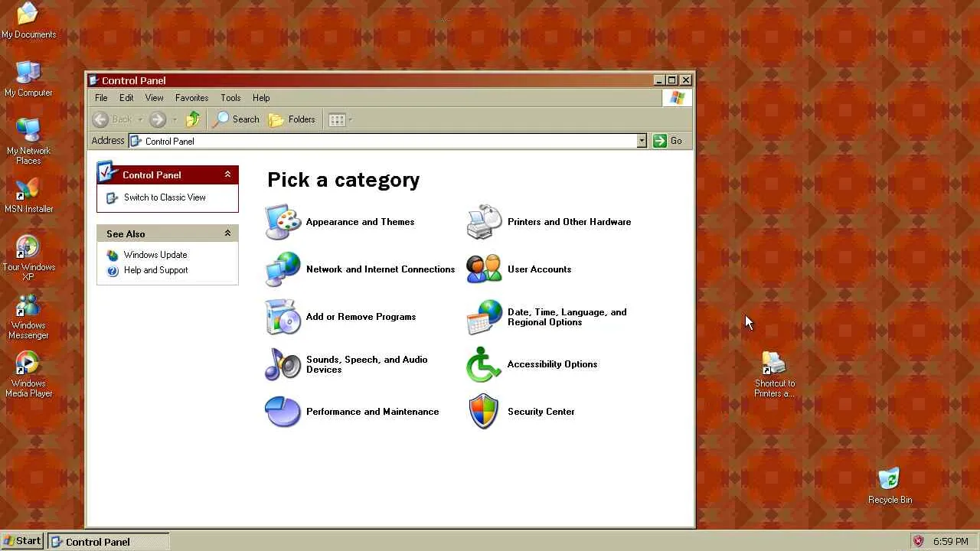Select the My Documents desktop icon
Viewport: 980px width, 551px height.
pyautogui.click(x=28, y=21)
